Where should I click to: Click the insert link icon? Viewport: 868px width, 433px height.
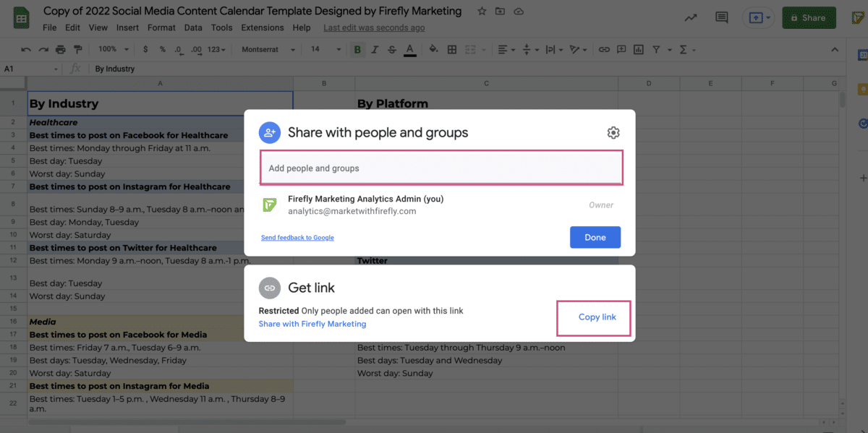coord(603,50)
